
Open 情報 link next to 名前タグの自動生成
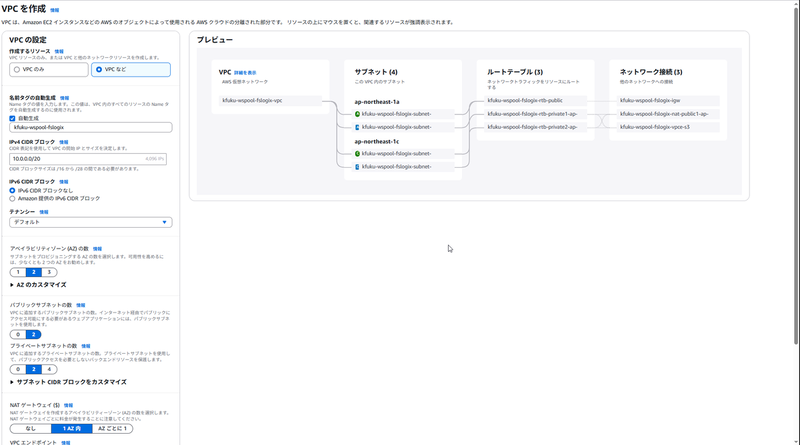pos(64,98)
